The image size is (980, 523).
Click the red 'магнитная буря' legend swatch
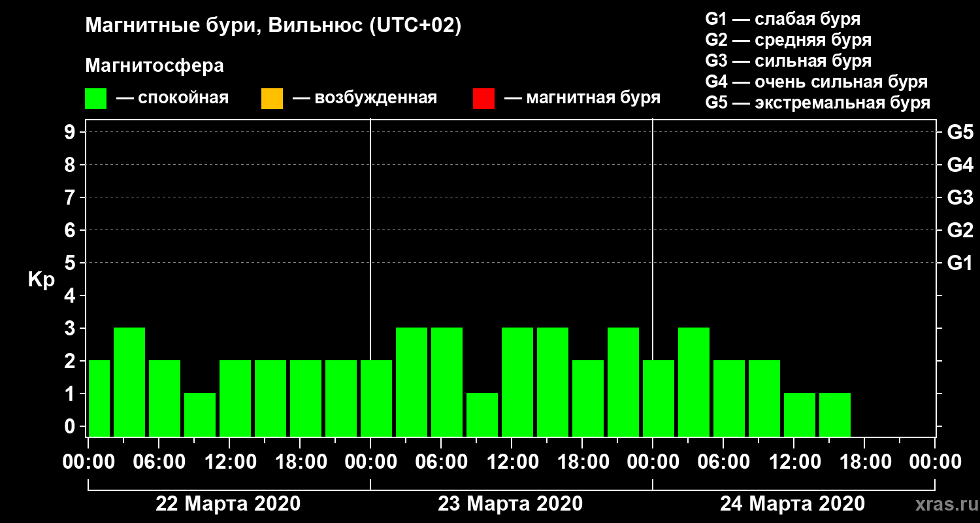tap(483, 99)
